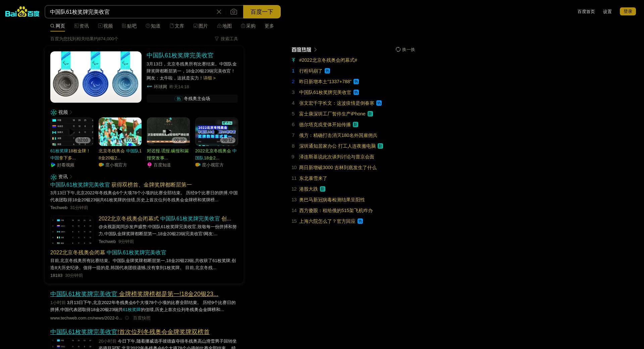Image resolution: width=644 pixels, height=349 pixels.
Task: Click the 环球网 source icon
Action: click(149, 87)
